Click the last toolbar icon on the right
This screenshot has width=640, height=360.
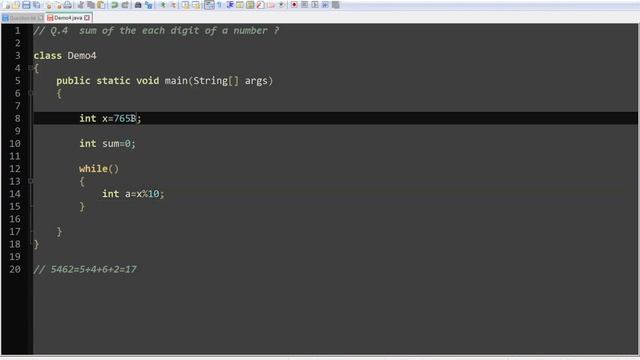coord(336,5)
